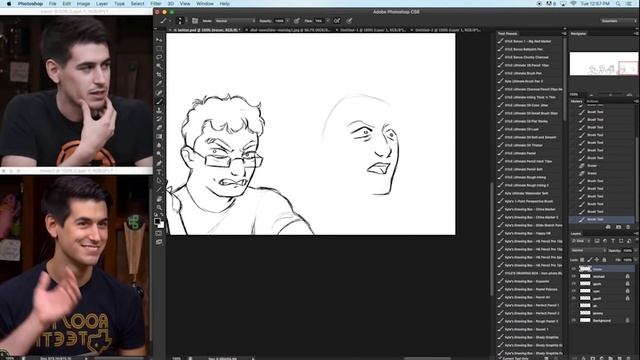The width and height of the screenshot is (640, 360).
Task: Select the Zoom tool in toolbox
Action: pos(159,207)
